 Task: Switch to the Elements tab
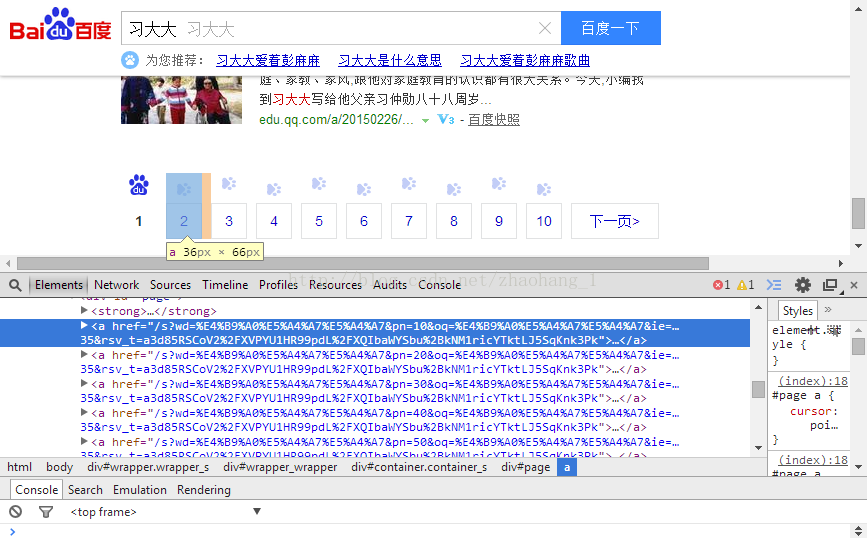(x=59, y=285)
